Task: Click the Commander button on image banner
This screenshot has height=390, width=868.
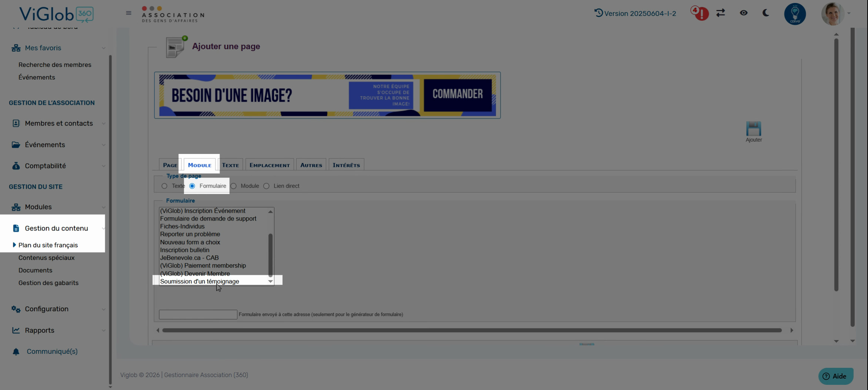Action: [x=458, y=94]
